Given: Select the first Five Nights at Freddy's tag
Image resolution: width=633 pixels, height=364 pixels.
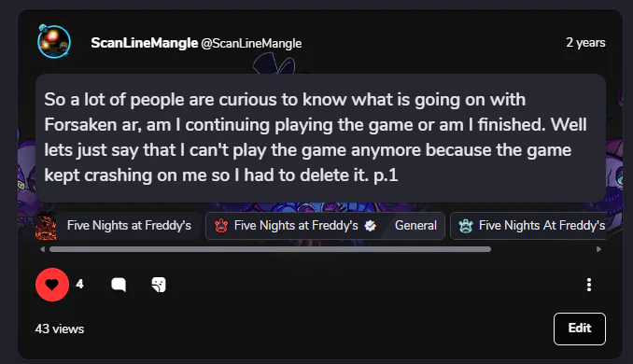Looking at the screenshot, I should [118, 226].
